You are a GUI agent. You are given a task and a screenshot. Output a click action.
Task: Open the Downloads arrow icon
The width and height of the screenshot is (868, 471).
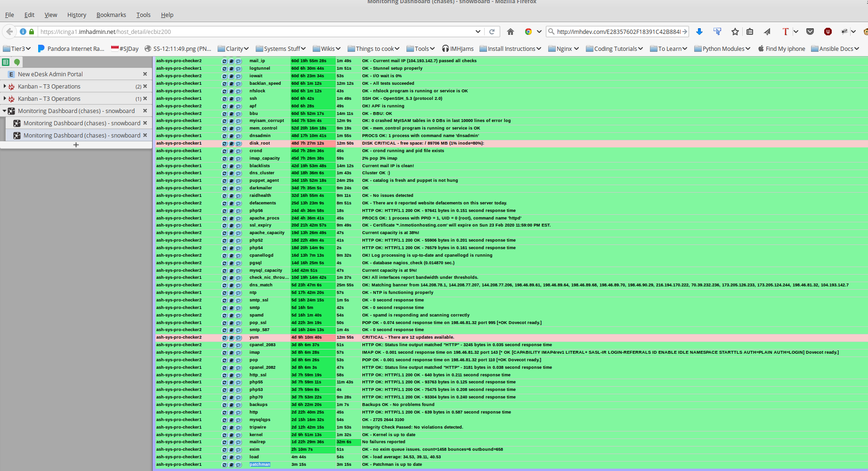(699, 32)
